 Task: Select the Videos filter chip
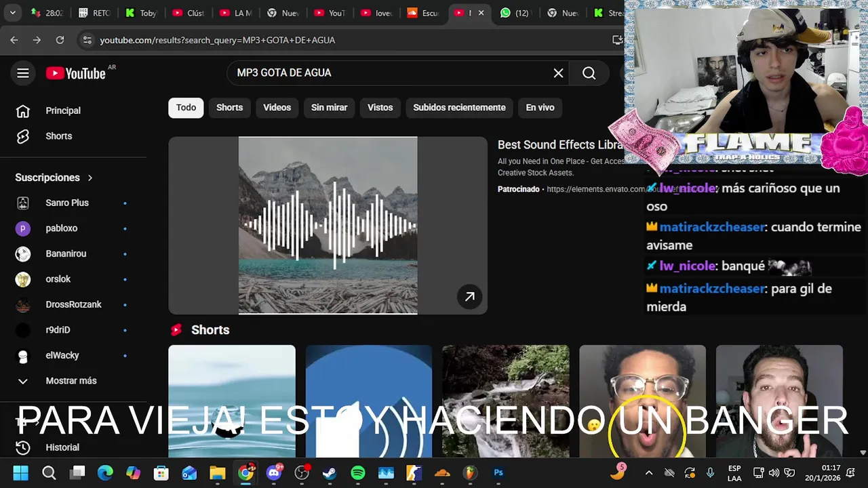coord(277,108)
